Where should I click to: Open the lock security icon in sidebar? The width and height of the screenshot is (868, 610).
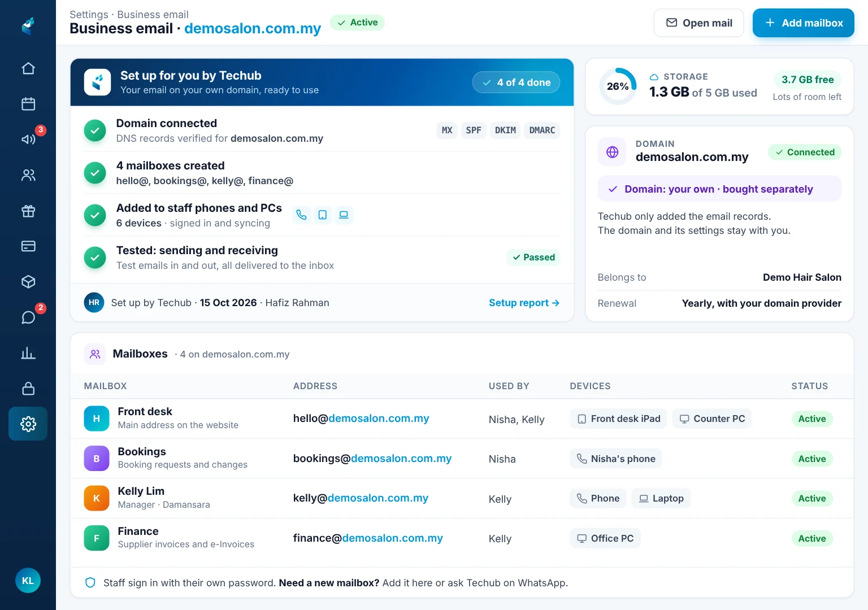[x=28, y=389]
